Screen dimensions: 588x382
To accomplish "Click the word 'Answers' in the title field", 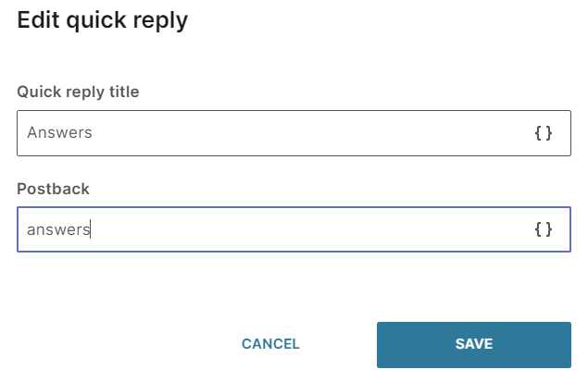I will [59, 133].
